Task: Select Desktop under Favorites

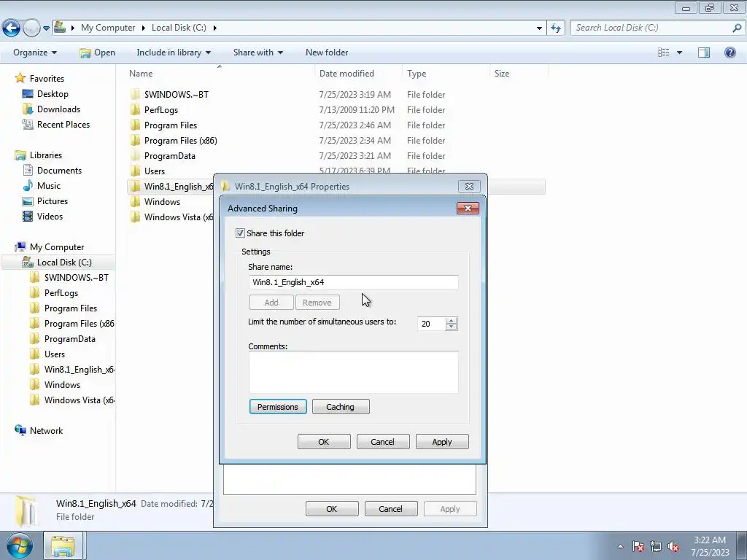Action: (x=53, y=94)
